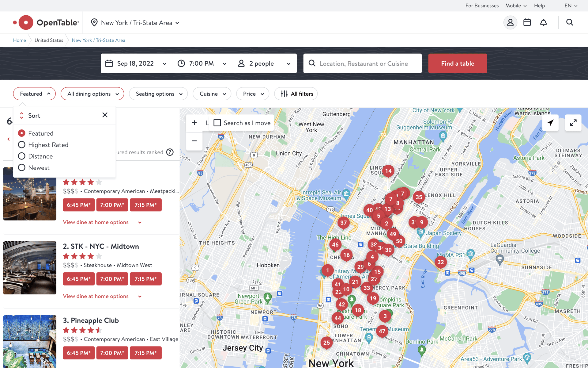This screenshot has height=368, width=588.
Task: Close the Sort panel
Action: [x=105, y=115]
